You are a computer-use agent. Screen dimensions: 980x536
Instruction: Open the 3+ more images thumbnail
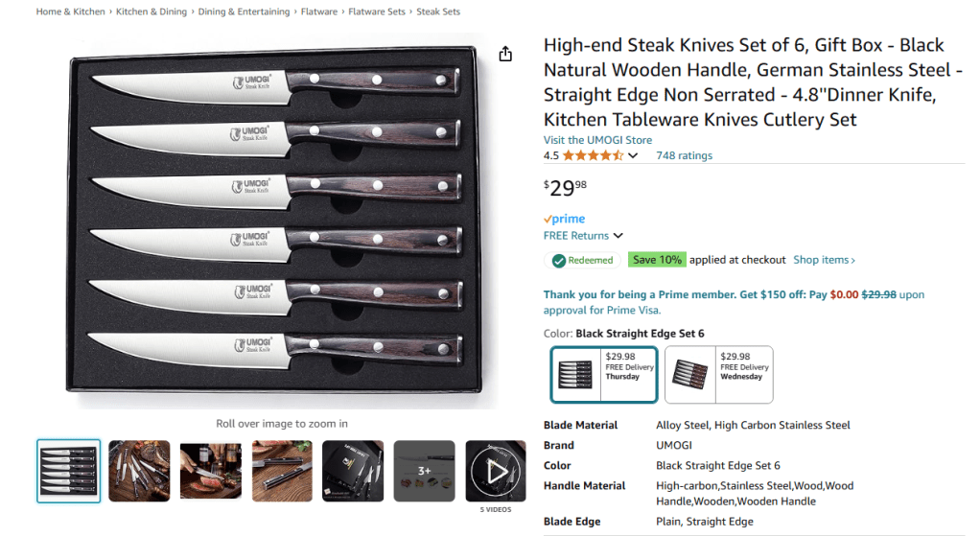point(425,471)
